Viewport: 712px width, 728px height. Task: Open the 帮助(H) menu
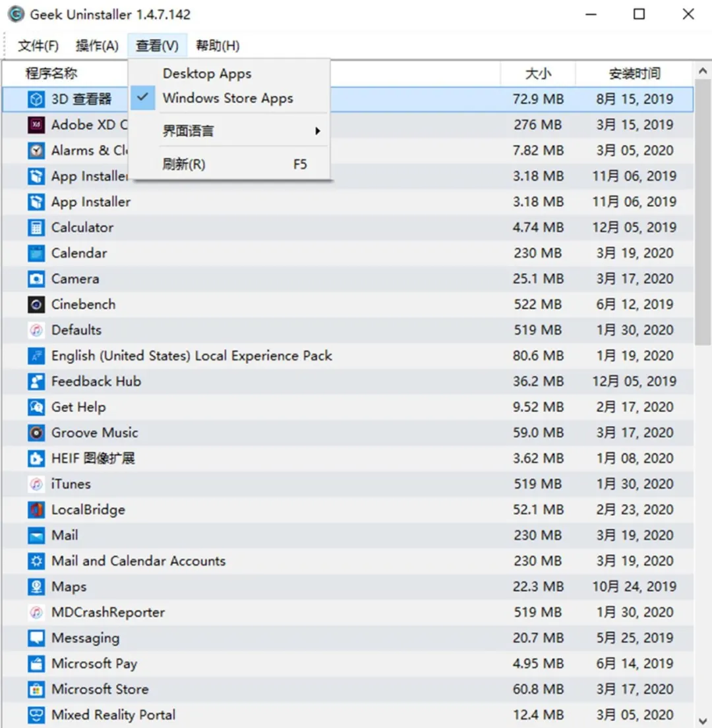click(x=218, y=45)
